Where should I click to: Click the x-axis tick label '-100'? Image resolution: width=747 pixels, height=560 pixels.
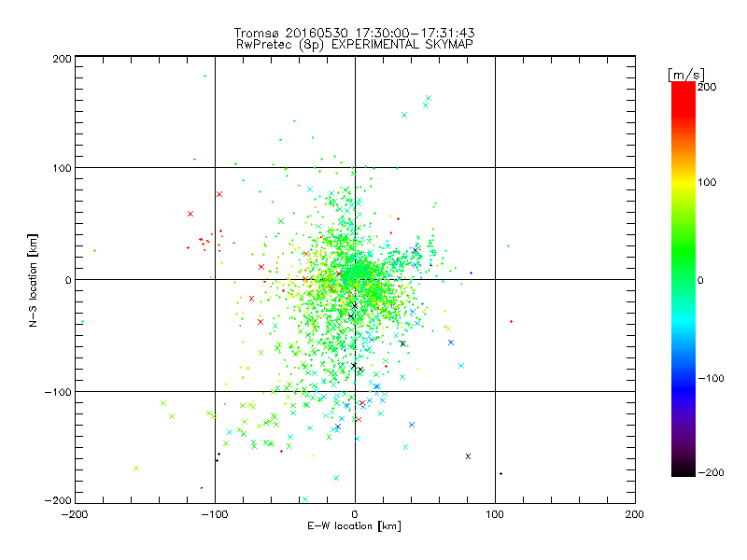(215, 514)
